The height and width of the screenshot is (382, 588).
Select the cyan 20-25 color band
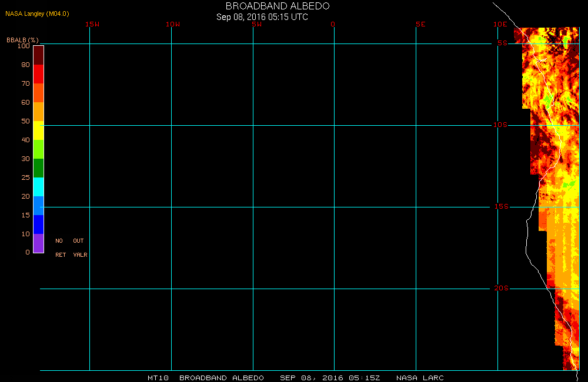39,187
